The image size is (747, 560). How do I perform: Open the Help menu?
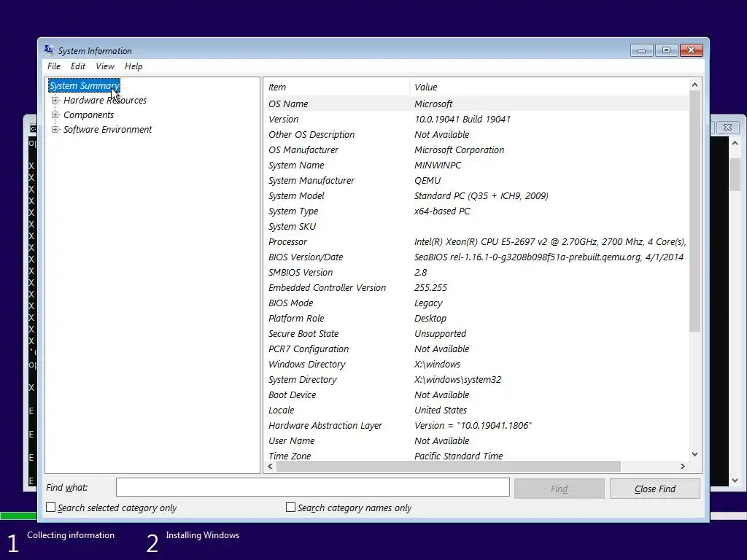tap(133, 66)
